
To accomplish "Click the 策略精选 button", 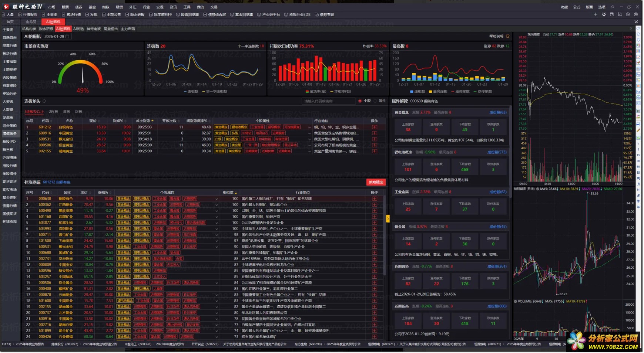I will point(376,182).
